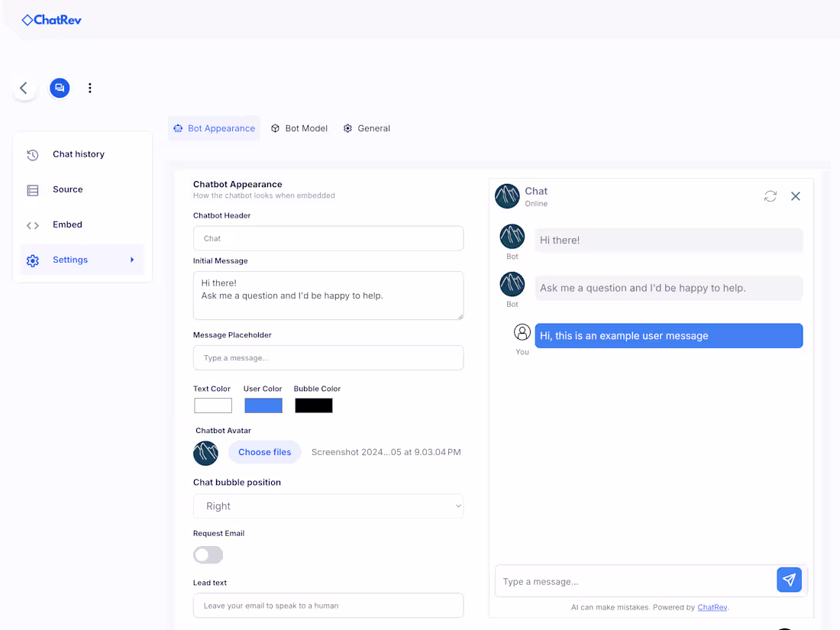Close the chat preview widget
840x630 pixels.
click(796, 196)
